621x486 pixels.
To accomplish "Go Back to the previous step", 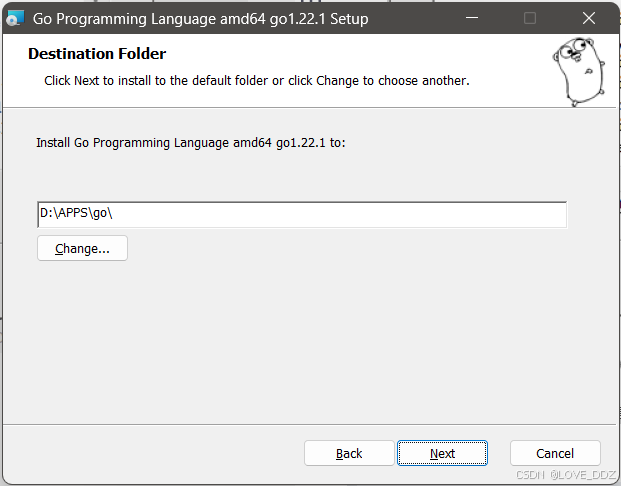I will click(x=349, y=453).
